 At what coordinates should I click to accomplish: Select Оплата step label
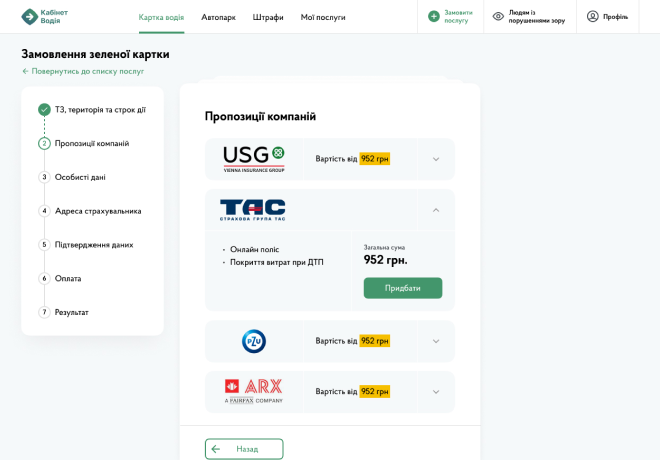coord(68,278)
